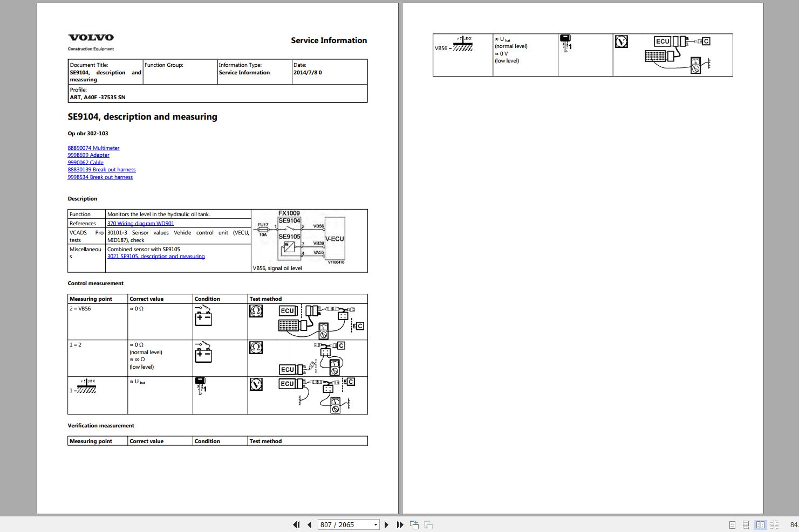This screenshot has width=799, height=532.
Task: Go to the previous page
Action: (310, 524)
